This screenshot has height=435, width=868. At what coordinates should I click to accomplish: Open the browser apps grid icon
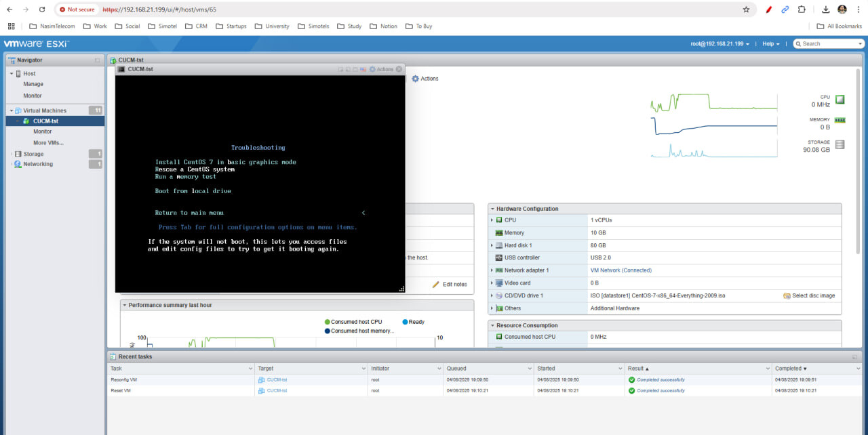point(11,26)
